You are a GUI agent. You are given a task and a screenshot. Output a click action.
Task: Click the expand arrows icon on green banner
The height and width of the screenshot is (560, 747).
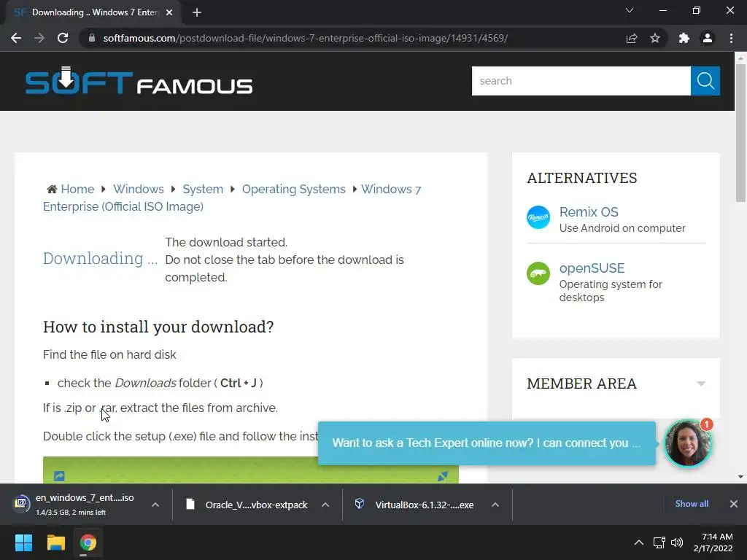click(443, 475)
